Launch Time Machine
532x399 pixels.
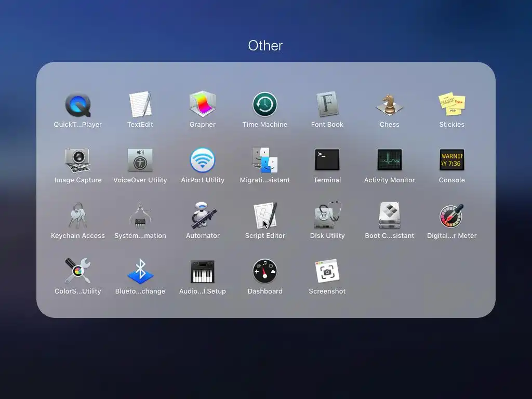tap(265, 104)
